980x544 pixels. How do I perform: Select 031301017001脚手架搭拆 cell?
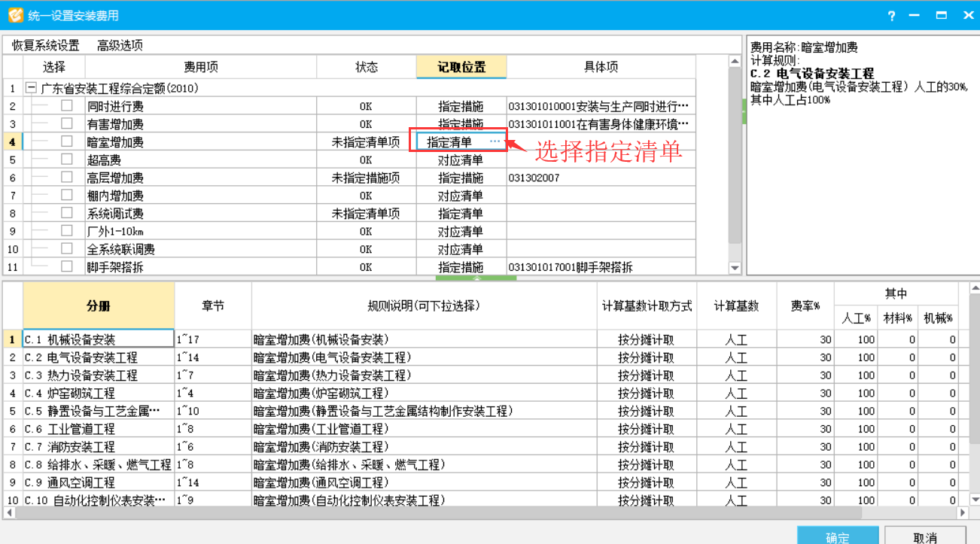tap(601, 267)
